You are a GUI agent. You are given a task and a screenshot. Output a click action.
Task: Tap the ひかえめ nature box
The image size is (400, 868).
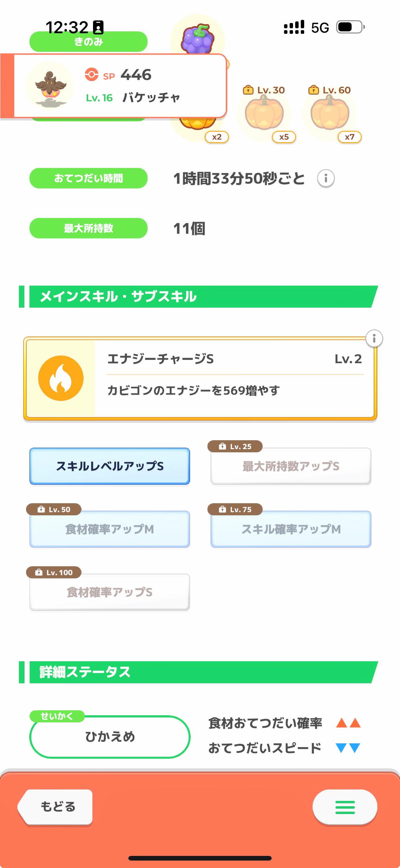[110, 737]
